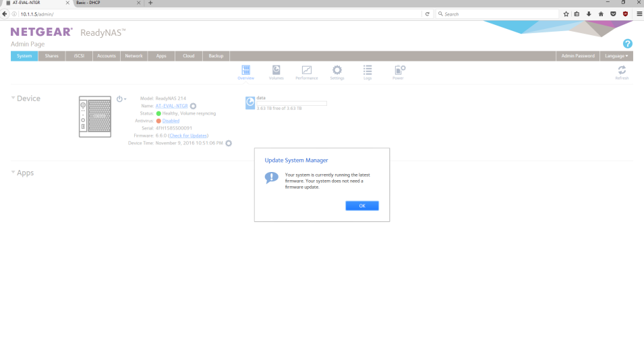This screenshot has width=644, height=346.
Task: Bookmark page with the star icon
Action: (x=566, y=14)
